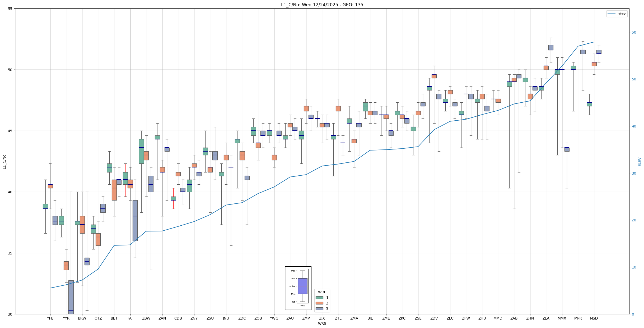Click the 60 tick on right axis

pos(634,32)
